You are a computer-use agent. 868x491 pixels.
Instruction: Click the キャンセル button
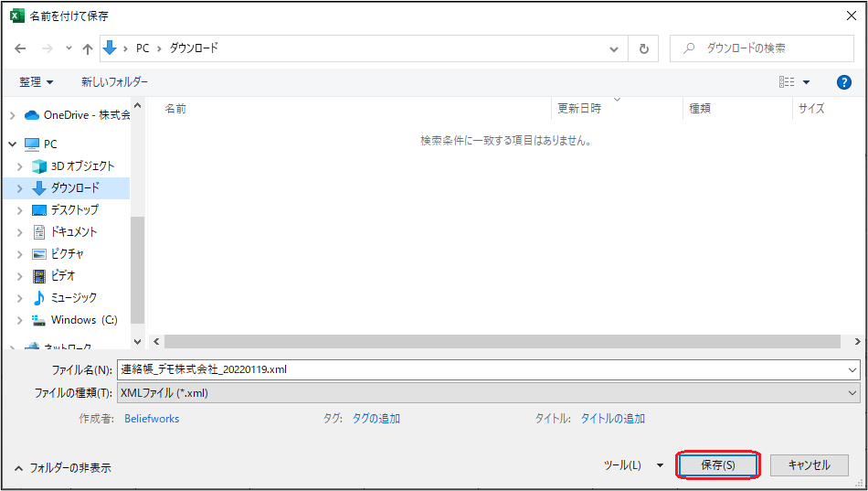pos(809,465)
